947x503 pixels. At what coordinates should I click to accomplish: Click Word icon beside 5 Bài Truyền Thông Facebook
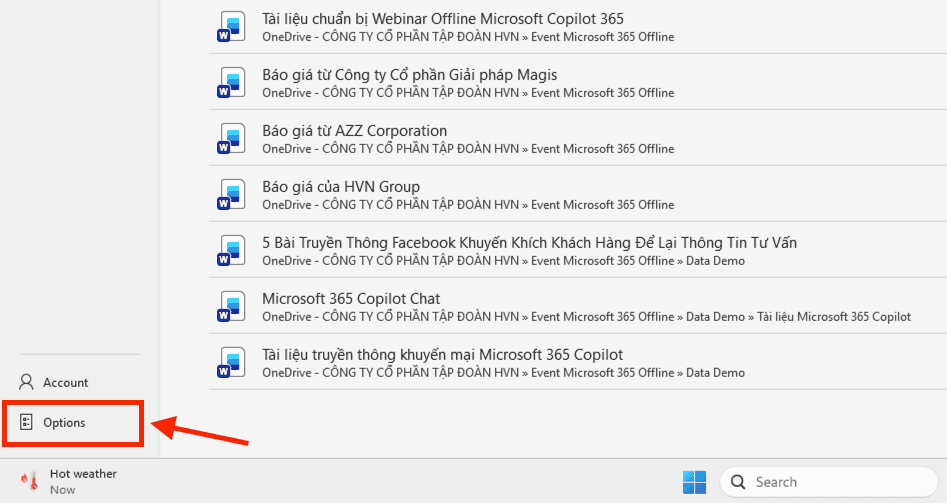231,251
